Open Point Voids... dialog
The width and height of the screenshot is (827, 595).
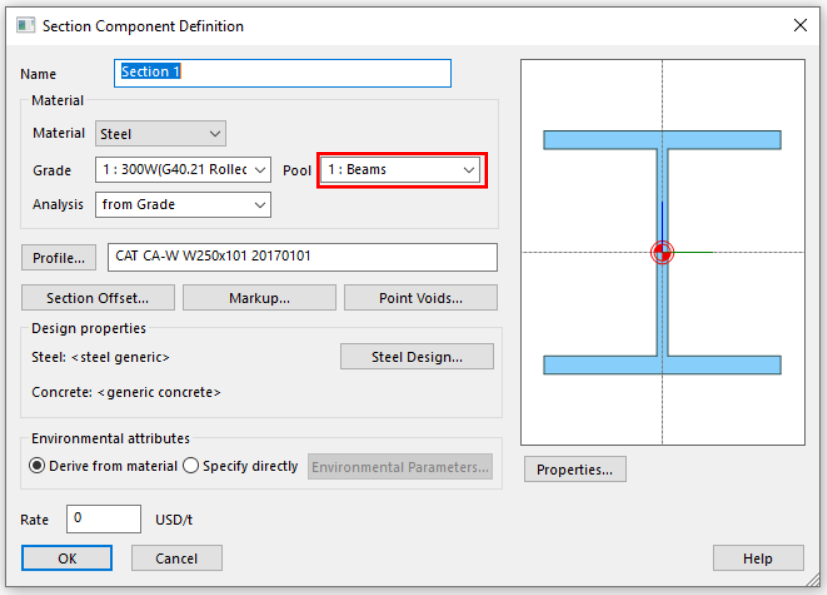(x=420, y=298)
